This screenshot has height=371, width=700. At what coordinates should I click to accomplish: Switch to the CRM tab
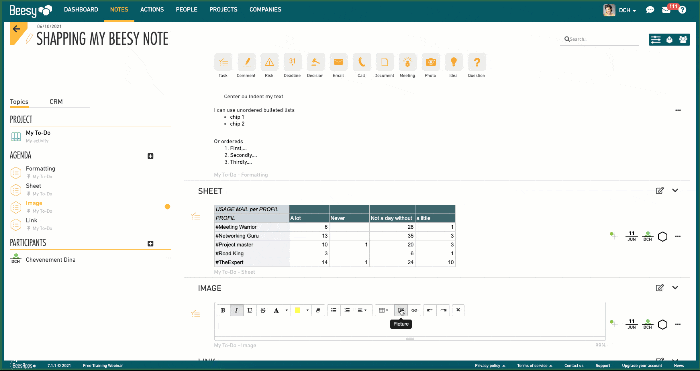click(x=56, y=102)
